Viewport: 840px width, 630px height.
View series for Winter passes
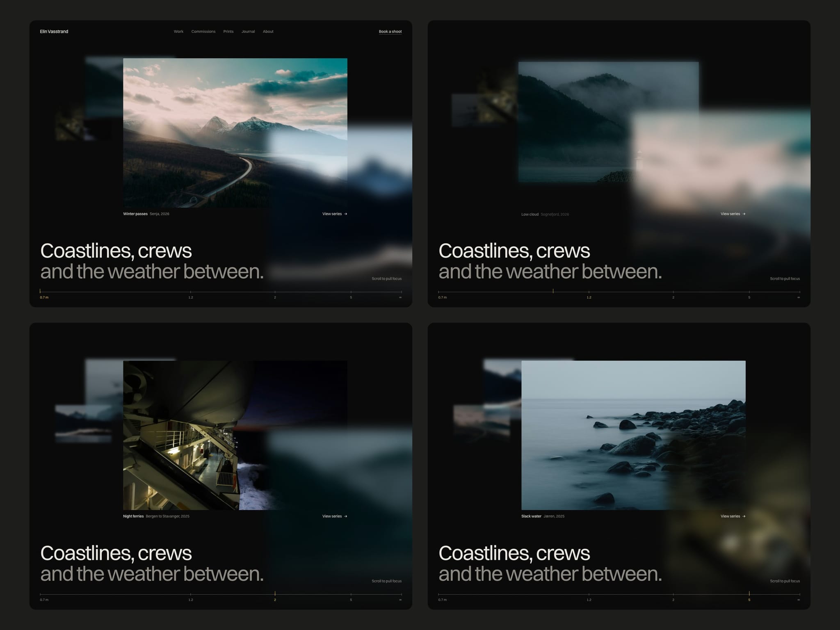(x=335, y=214)
